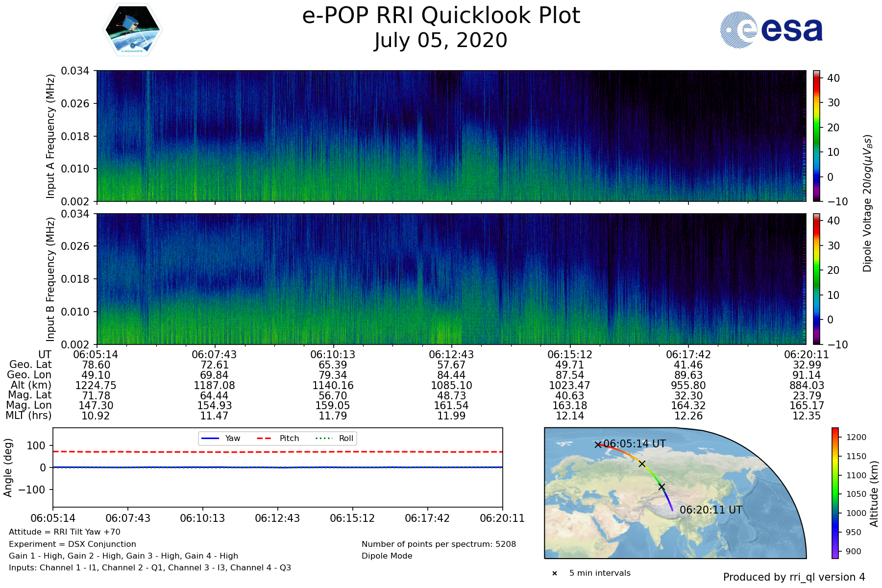Screen dimensions: 882x588
Task: Click 'Produced by rri_ql version 4' text
Action: point(794,577)
